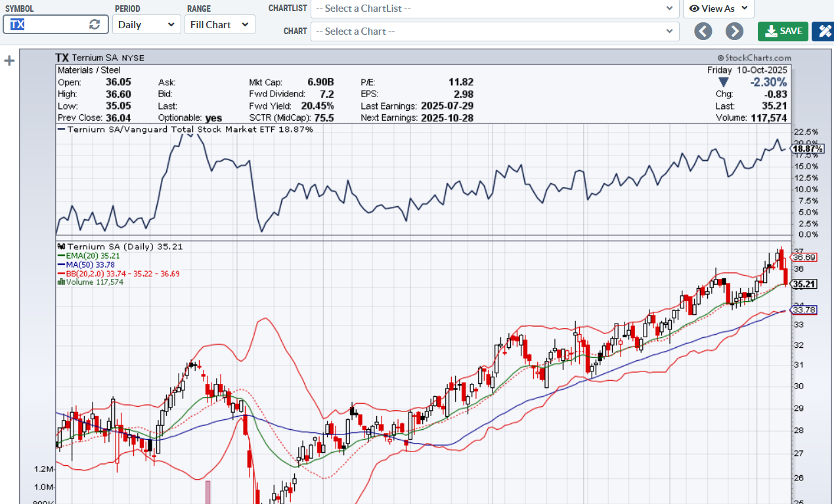Image resolution: width=834 pixels, height=504 pixels.
Task: Expand the Select a ChartList dropdown
Action: point(494,9)
